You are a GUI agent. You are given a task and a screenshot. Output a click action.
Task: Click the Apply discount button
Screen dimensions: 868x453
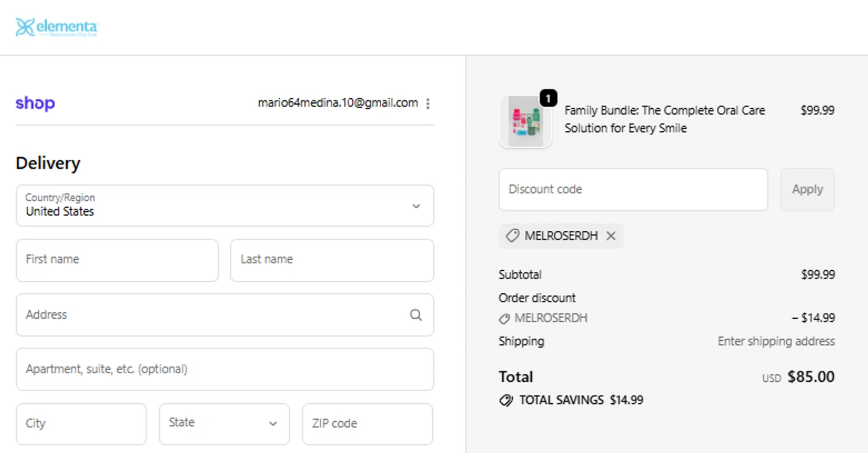(x=807, y=189)
